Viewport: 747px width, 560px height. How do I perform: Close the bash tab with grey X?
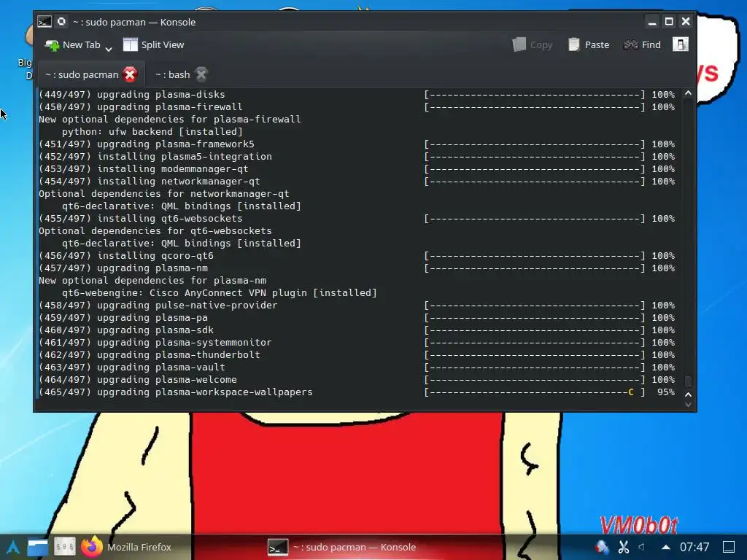(201, 74)
